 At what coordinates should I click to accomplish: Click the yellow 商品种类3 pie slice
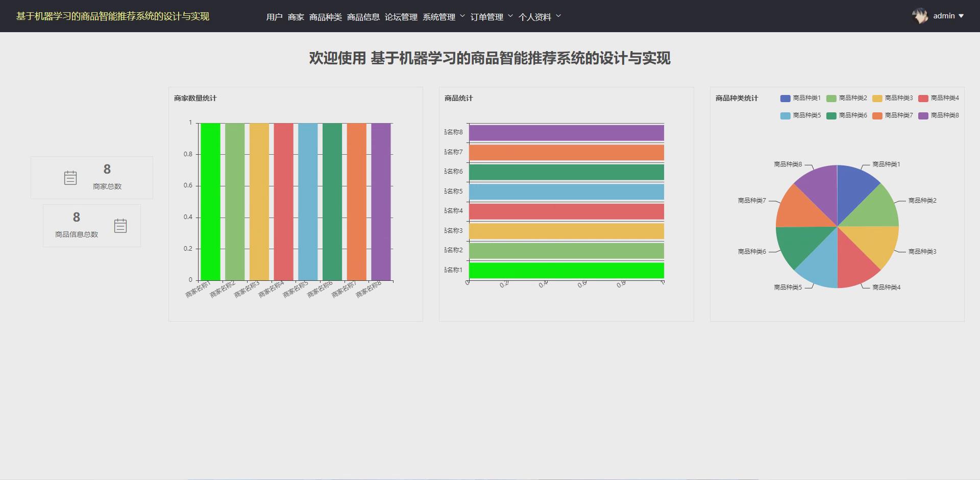pos(875,242)
